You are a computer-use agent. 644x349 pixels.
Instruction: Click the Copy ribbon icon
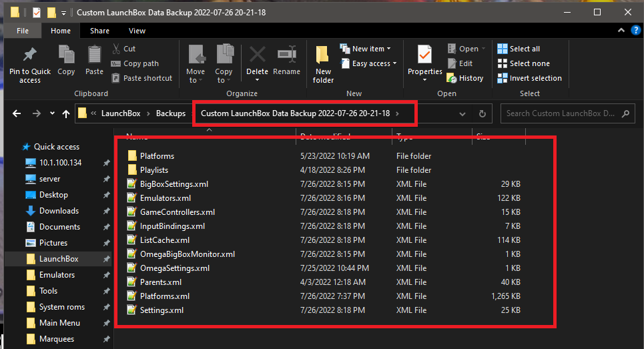66,55
